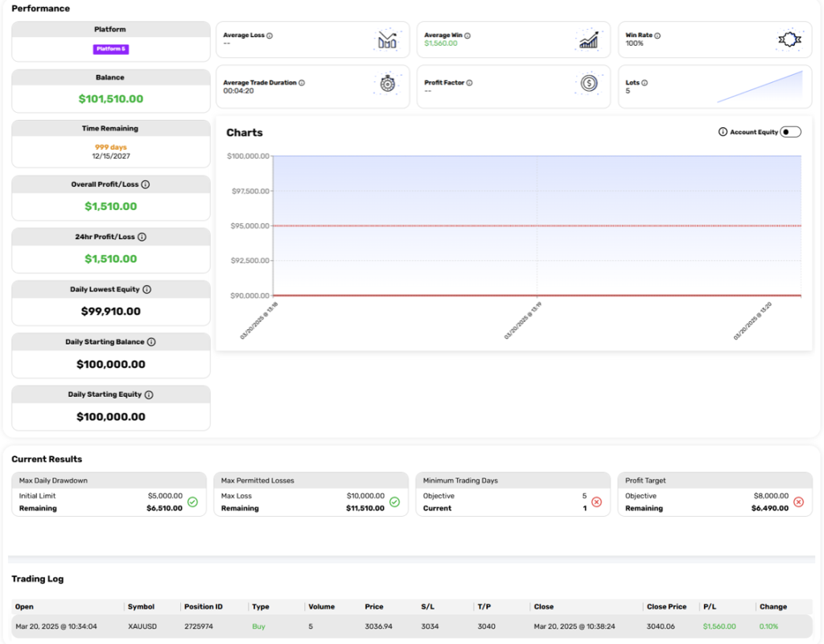Click the Max Daily Drawdown remaining $6,510.00
The height and width of the screenshot is (644, 824).
pyautogui.click(x=164, y=509)
